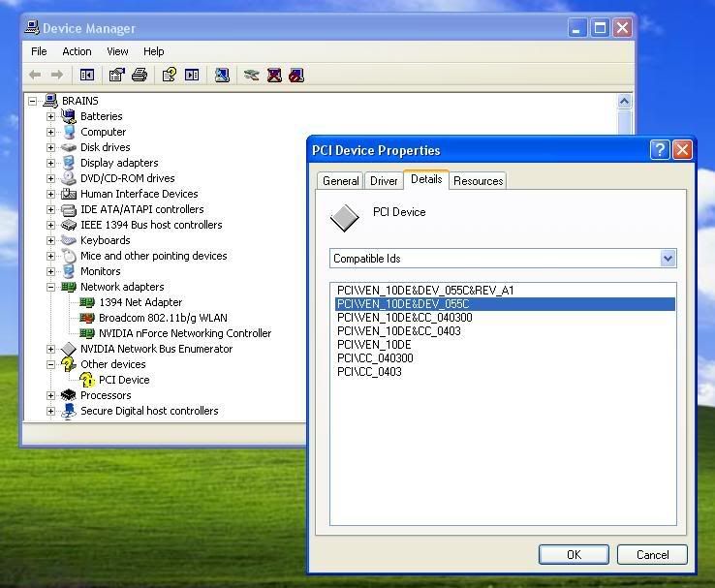
Task: Click the Broadcom 802.11b/g WLAN adapter icon
Action: 86,318
